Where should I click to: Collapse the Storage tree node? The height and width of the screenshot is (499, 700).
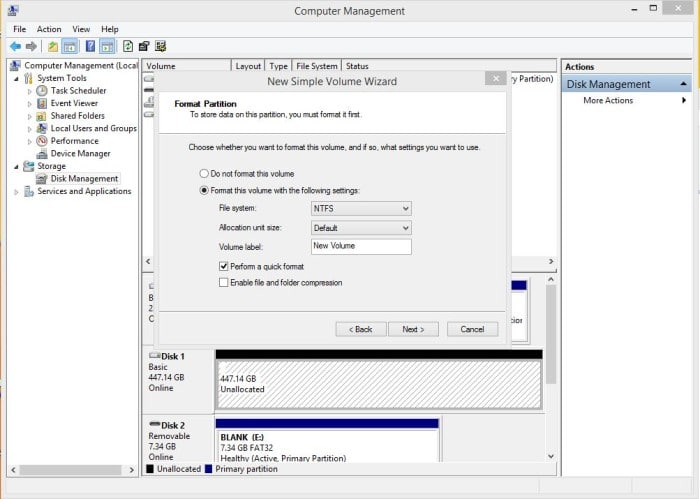point(17,166)
